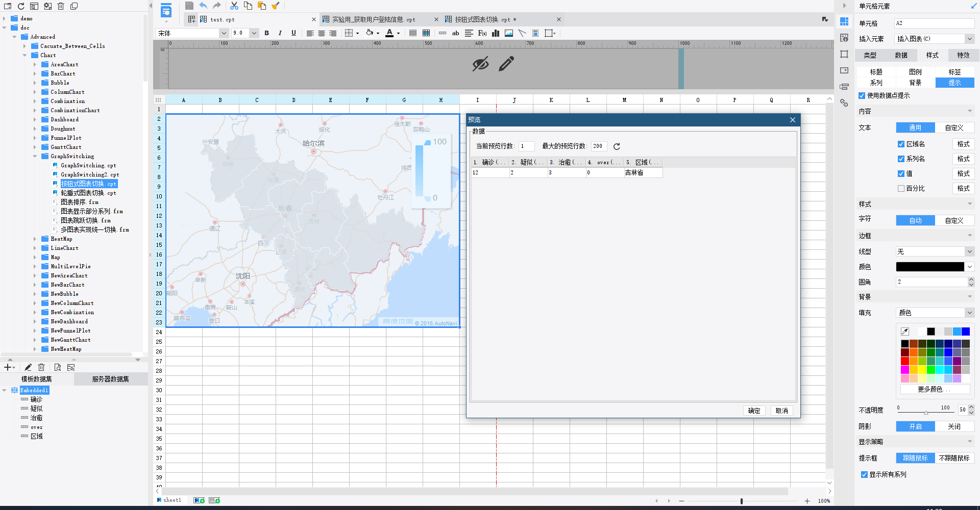The width and height of the screenshot is (980, 510).
Task: Click the 圆角 radius input field
Action: pos(932,282)
